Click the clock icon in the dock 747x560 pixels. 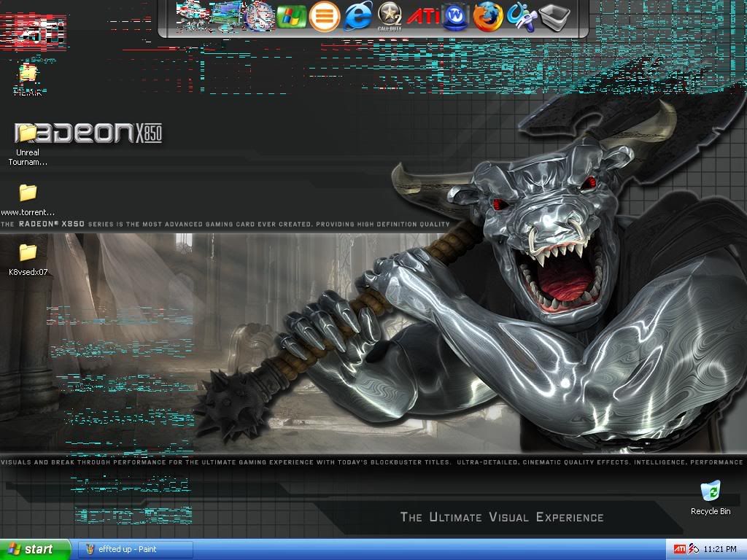[259, 16]
